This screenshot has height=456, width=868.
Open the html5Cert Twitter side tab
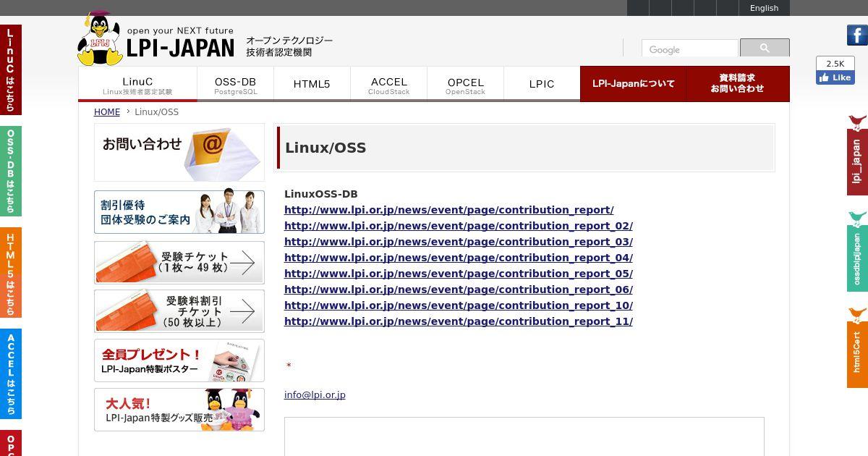[x=857, y=347]
